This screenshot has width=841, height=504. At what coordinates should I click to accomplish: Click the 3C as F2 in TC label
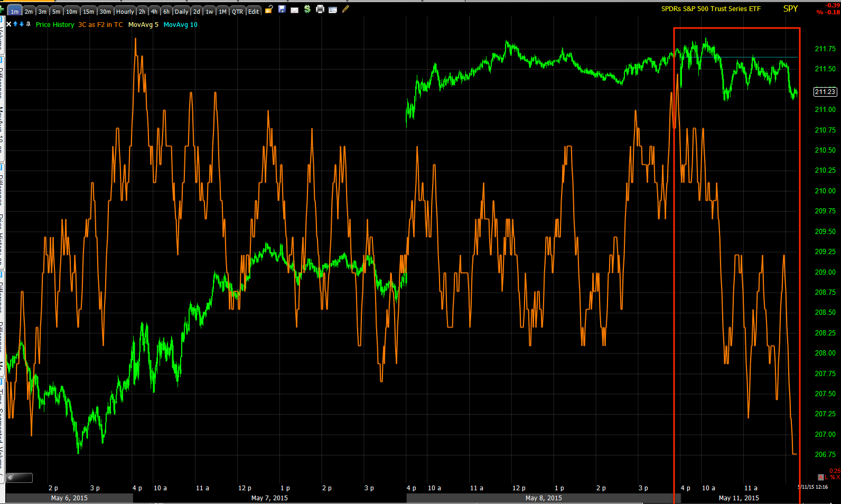coord(100,25)
